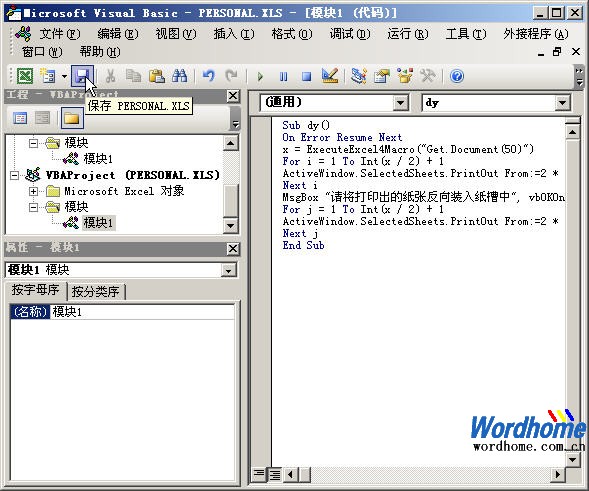Toggle Folders view in project pane
This screenshot has width=589, height=491.
(72, 119)
